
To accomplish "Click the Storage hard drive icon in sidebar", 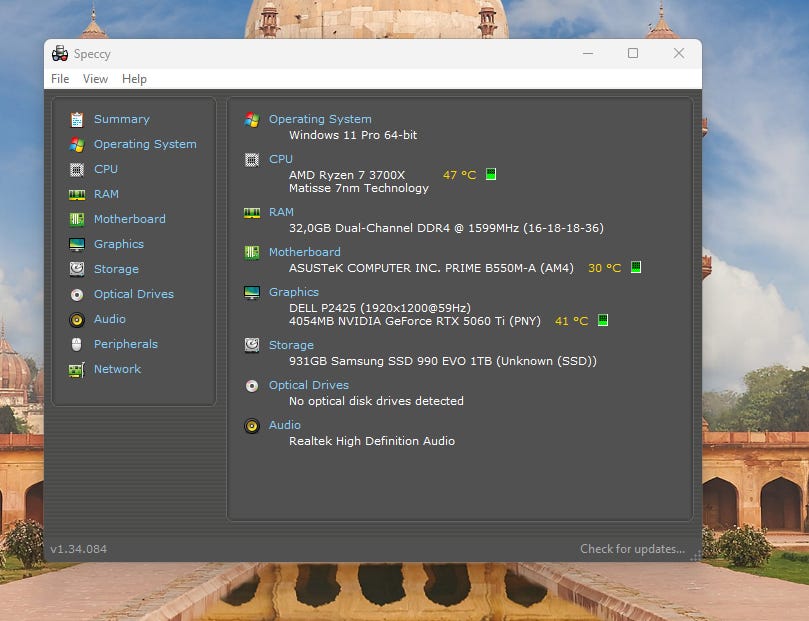I will (77, 269).
